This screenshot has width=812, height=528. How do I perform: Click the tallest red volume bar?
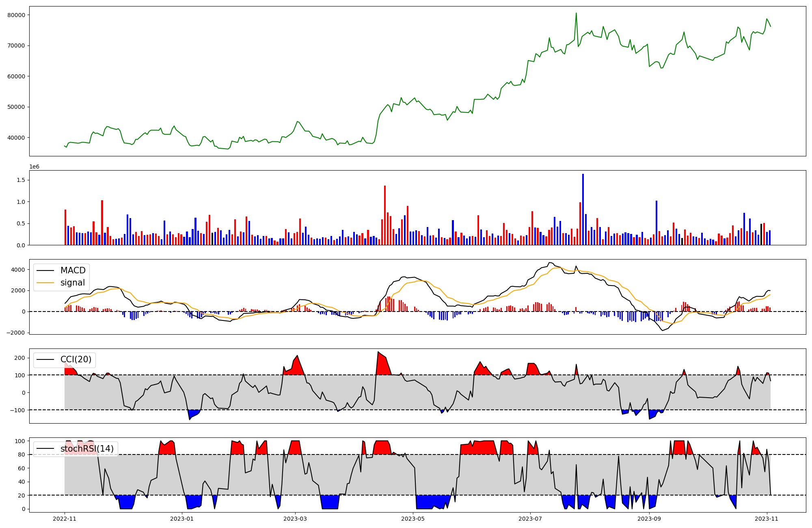(x=385, y=215)
